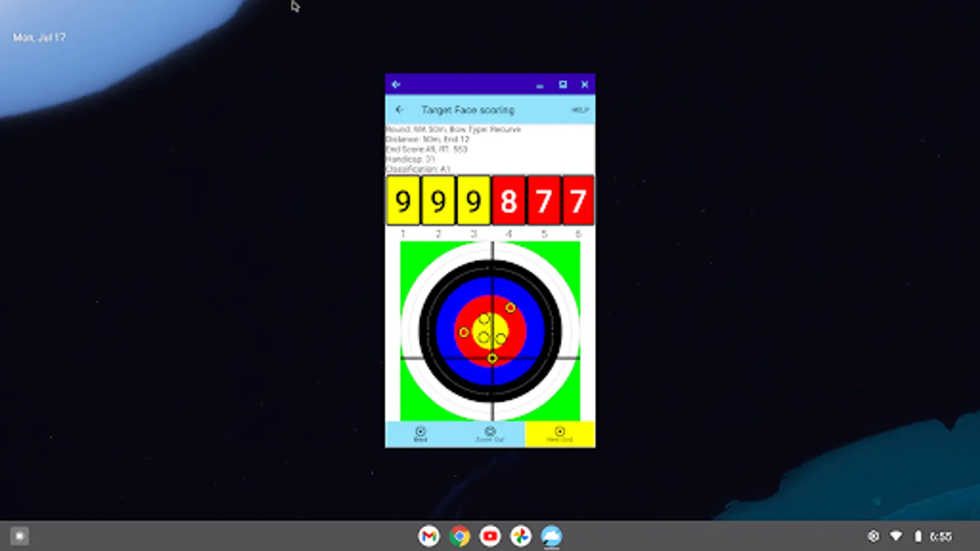The image size is (980, 551).
Task: Select the score box above arrow number 6
Action: [x=578, y=201]
